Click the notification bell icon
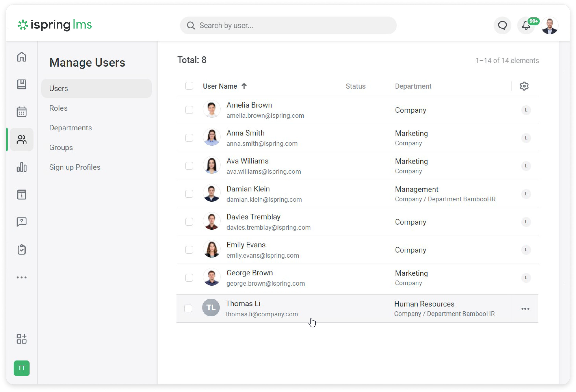Screen dimensions: 576x392 [x=526, y=26]
